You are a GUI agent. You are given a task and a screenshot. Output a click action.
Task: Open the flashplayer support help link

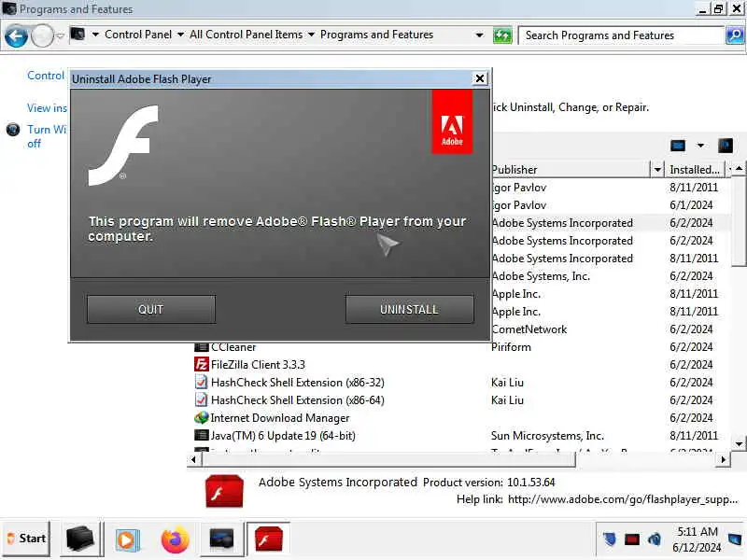[623, 499]
